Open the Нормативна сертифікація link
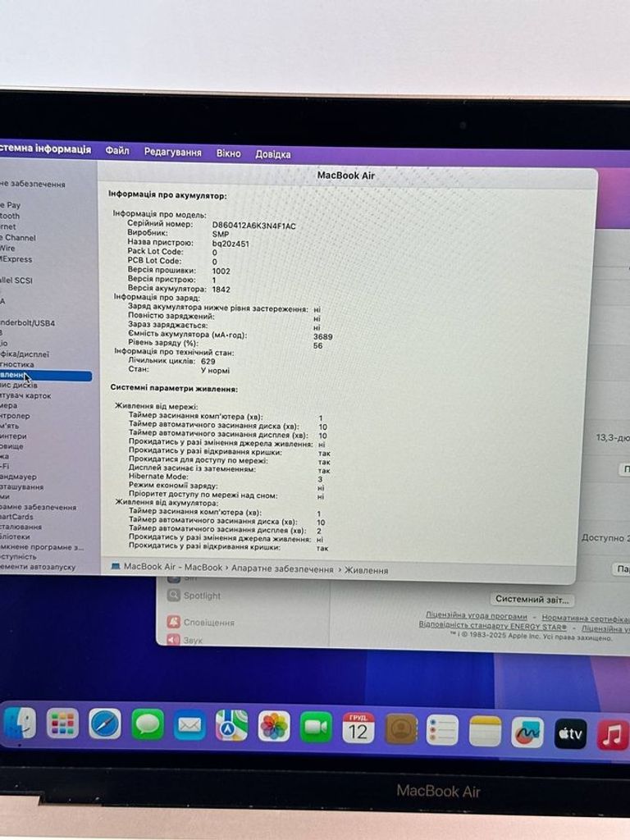 tap(586, 619)
